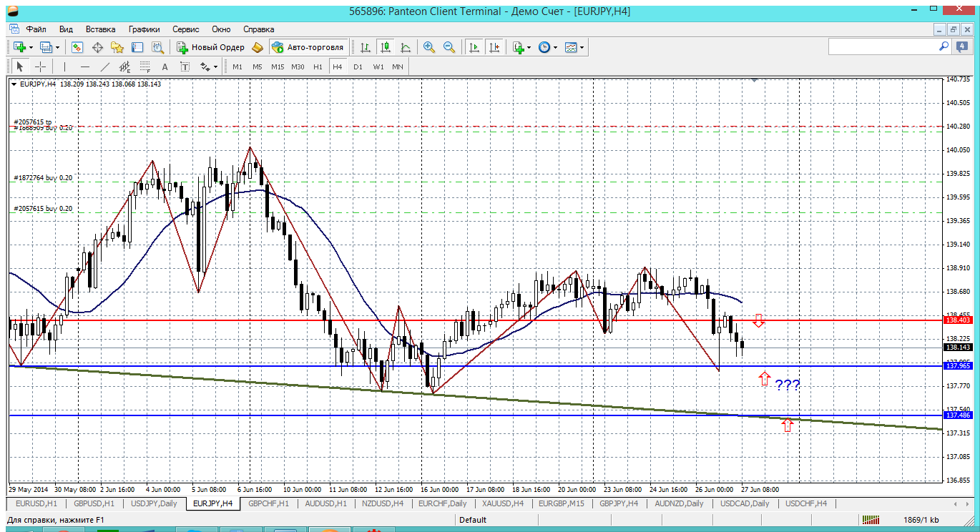This screenshot has width=980, height=532.
Task: Toggle the Авто-торговля auto-trading button
Action: 307,47
